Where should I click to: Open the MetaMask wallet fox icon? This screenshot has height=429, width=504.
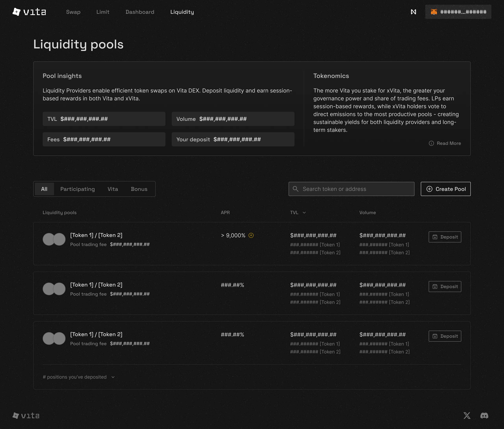(x=434, y=11)
